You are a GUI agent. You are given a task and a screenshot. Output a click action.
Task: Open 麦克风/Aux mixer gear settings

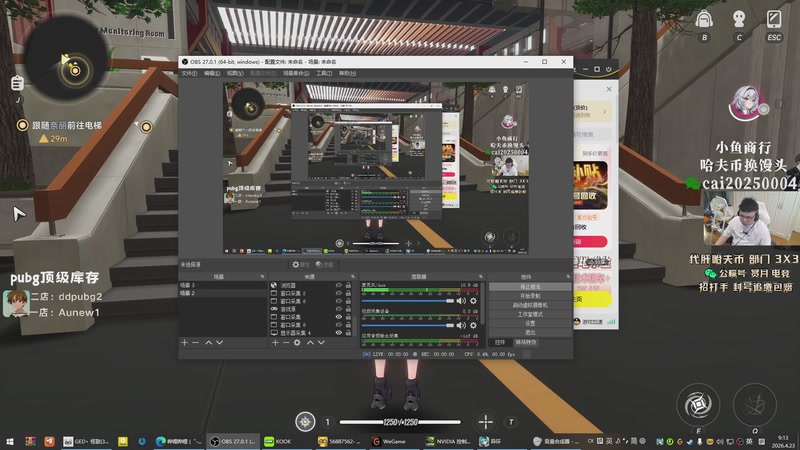coord(473,301)
